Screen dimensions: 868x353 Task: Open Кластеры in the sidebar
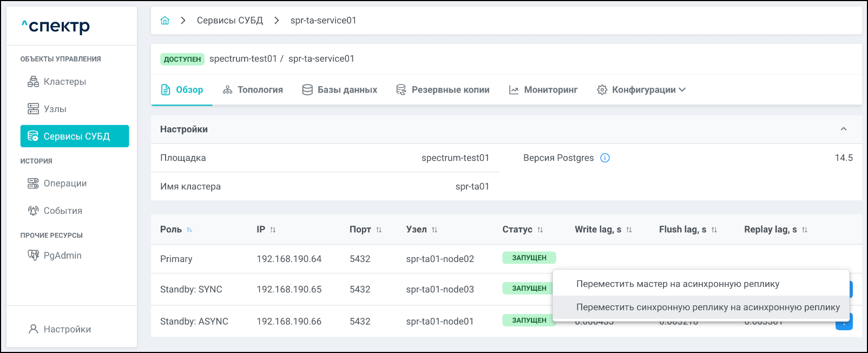[x=64, y=82]
